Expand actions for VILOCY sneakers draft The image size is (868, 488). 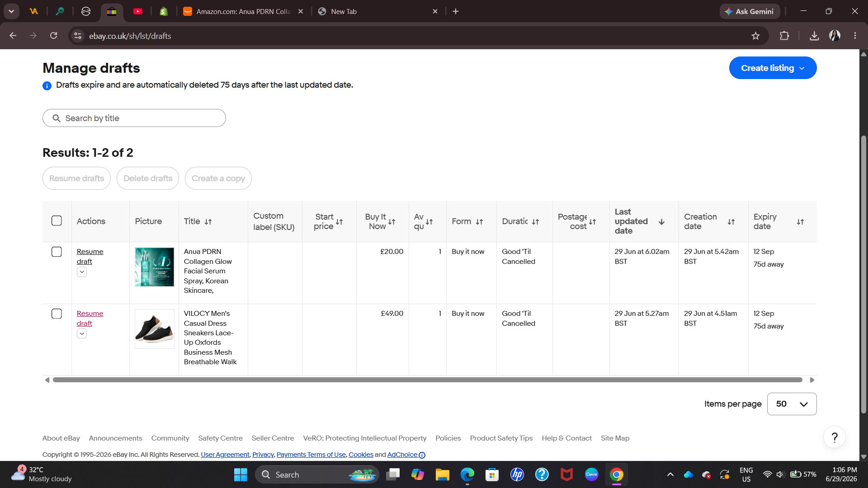tap(82, 333)
